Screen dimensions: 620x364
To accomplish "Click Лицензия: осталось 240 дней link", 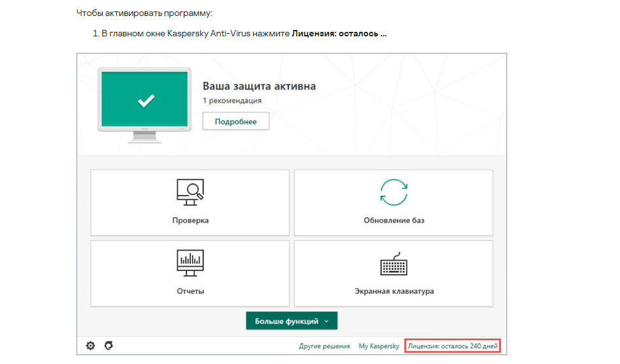I will [453, 346].
